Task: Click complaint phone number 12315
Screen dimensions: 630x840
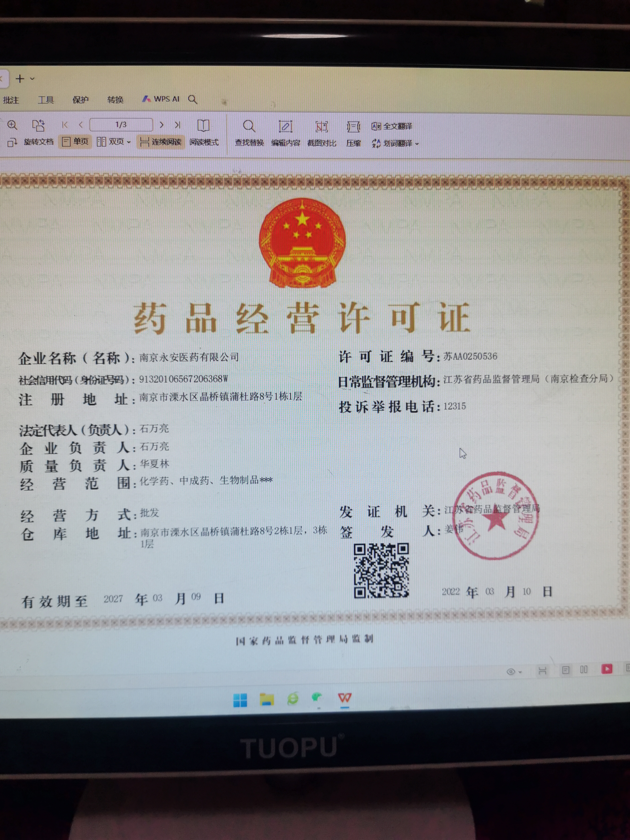Action: [454, 406]
